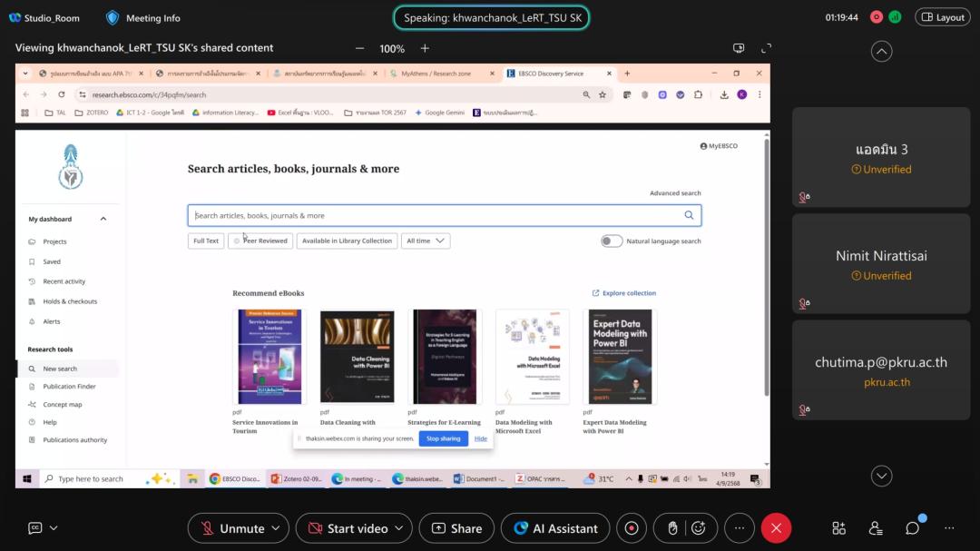Open the closed captions options arrow
The width and height of the screenshot is (980, 551).
point(54,528)
